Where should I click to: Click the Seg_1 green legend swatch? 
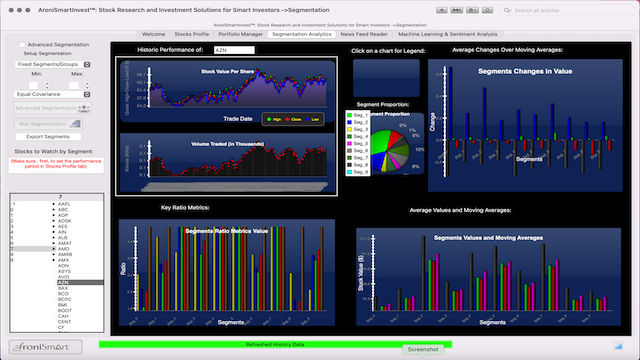click(x=349, y=115)
